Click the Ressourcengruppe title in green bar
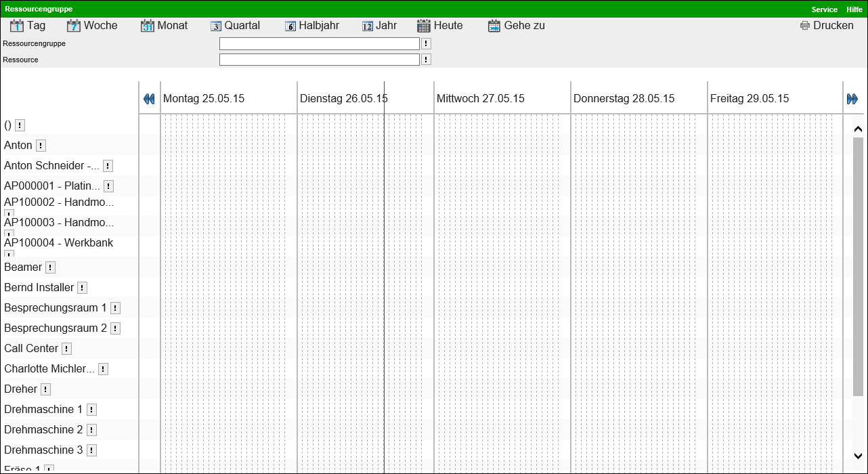Image resolution: width=868 pixels, height=474 pixels. pyautogui.click(x=39, y=9)
